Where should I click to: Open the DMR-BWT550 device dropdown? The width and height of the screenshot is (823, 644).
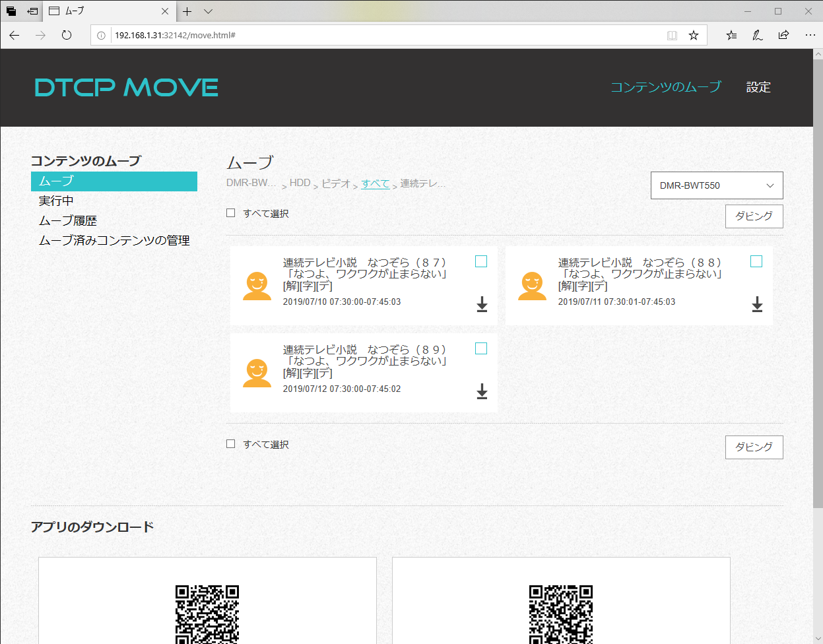(x=717, y=185)
